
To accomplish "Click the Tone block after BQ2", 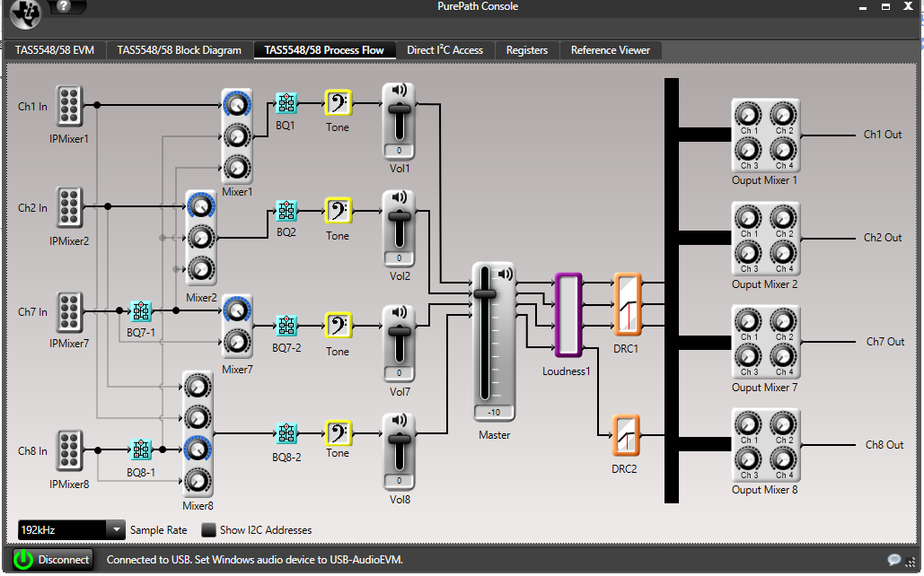I will pyautogui.click(x=339, y=211).
